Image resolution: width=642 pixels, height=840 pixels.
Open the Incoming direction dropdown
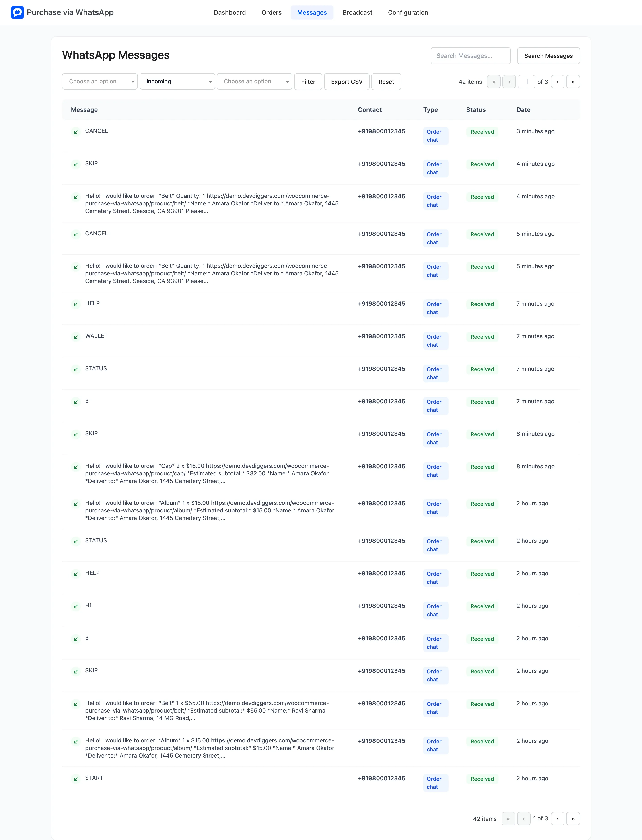click(x=177, y=81)
